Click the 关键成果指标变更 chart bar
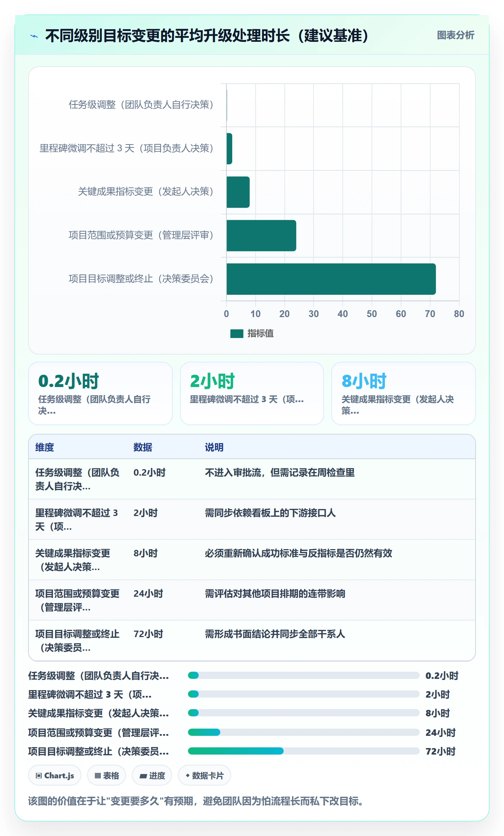Screen dimensions: 504x836 coord(238,192)
